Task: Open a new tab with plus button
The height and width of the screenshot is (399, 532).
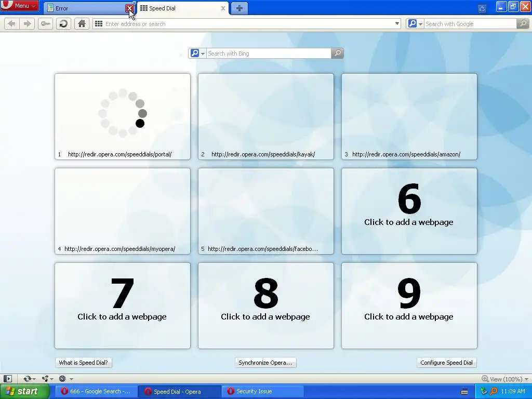Action: click(239, 8)
